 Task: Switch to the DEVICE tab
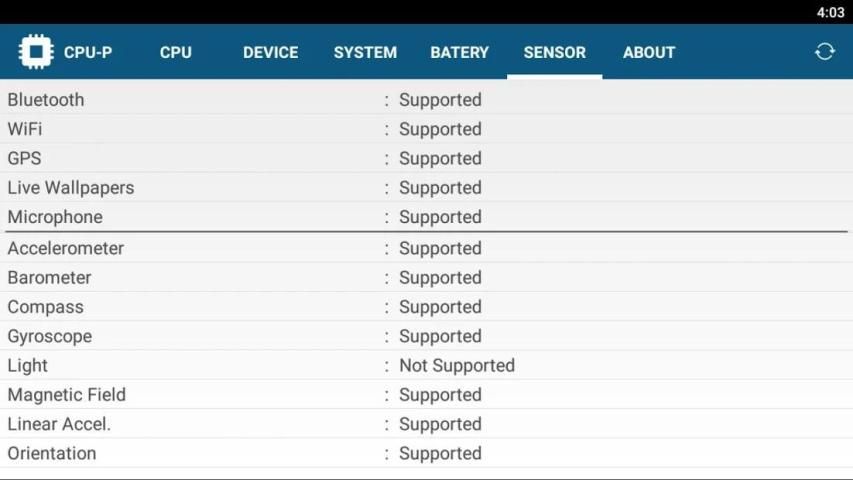[x=270, y=52]
